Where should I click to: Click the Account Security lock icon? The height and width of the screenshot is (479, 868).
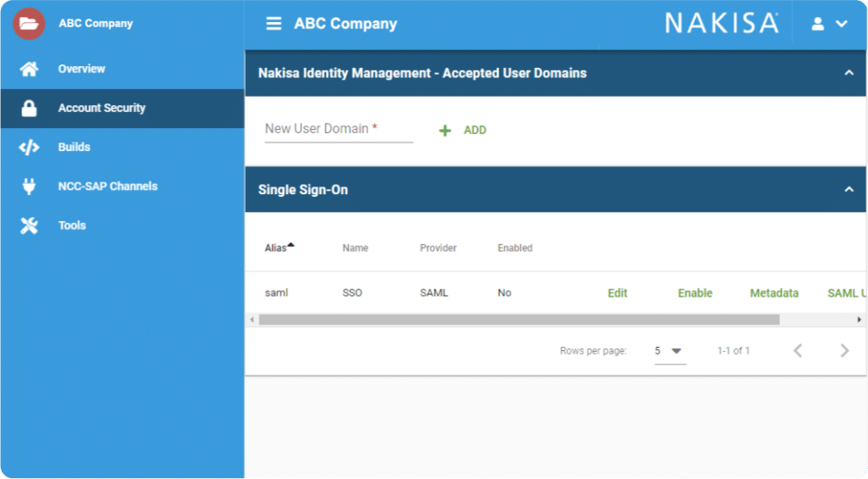(29, 108)
